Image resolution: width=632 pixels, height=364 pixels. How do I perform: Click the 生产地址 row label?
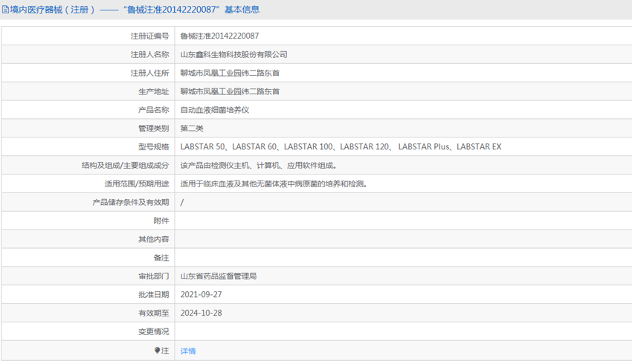[x=153, y=91]
